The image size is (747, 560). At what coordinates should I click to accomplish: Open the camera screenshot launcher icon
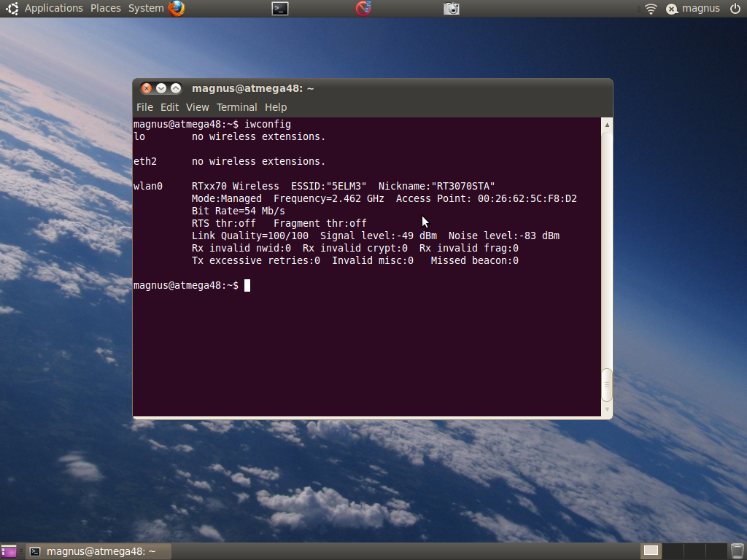pyautogui.click(x=451, y=8)
